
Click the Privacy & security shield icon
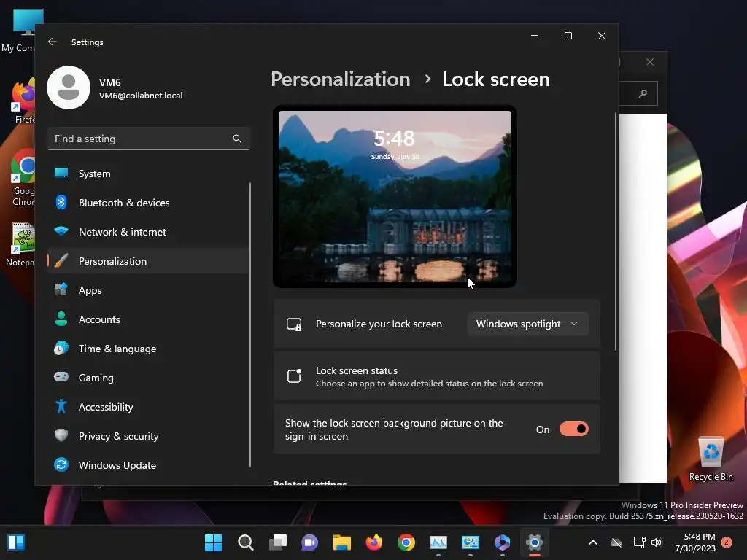click(x=61, y=435)
